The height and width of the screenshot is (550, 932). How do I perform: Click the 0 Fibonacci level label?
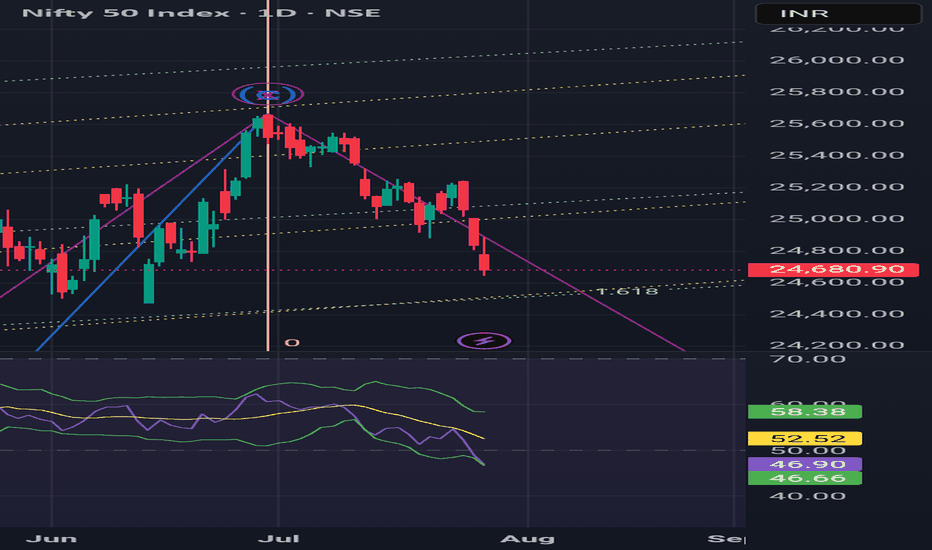pos(292,342)
